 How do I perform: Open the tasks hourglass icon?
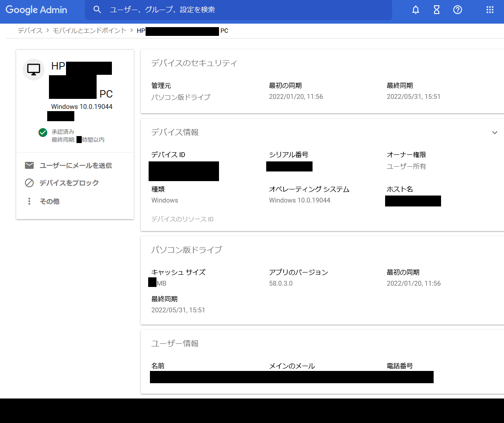437,10
